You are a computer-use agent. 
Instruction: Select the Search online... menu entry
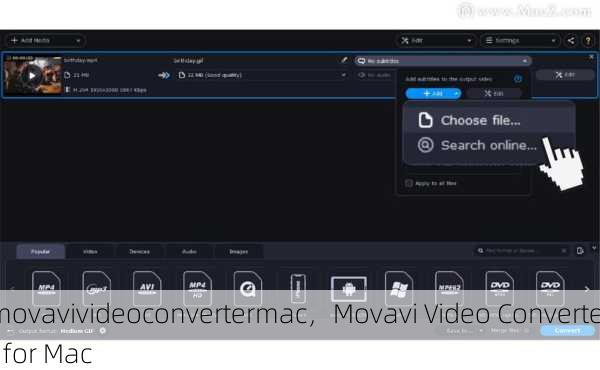pyautogui.click(x=489, y=145)
